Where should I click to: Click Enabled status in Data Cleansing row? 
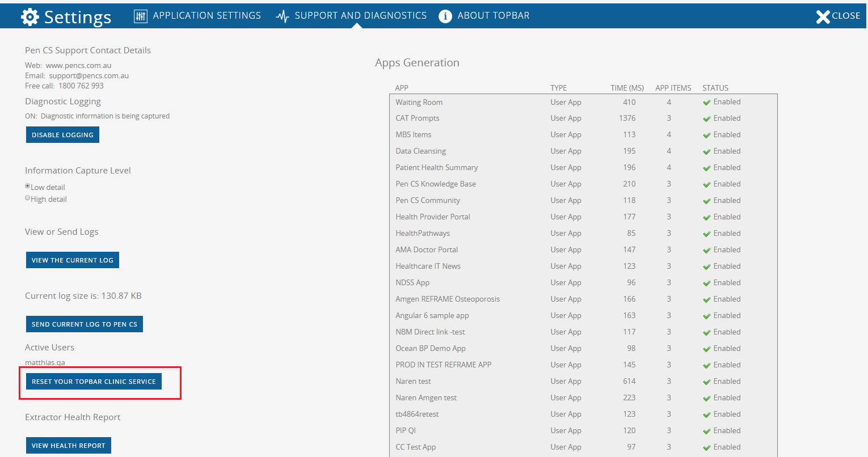[727, 151]
